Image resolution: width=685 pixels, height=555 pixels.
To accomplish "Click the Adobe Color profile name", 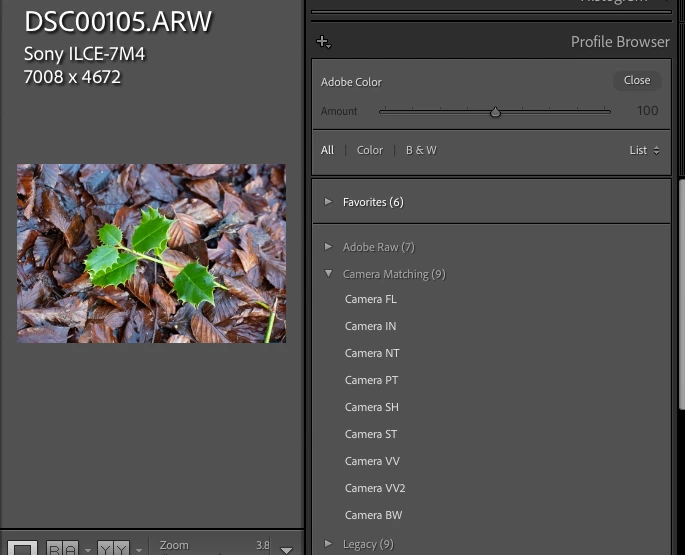I will click(351, 82).
